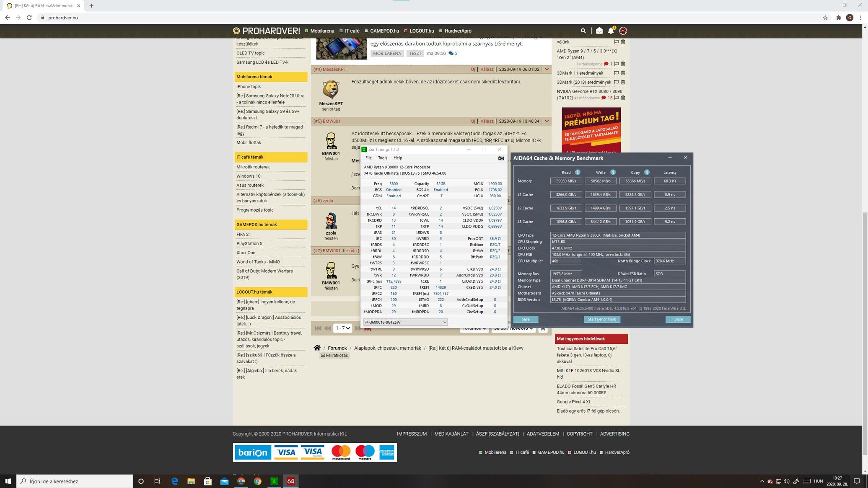The height and width of the screenshot is (488, 868).
Task: Click flag icon for NVIDIA GeForce RTX topic
Action: (x=616, y=98)
